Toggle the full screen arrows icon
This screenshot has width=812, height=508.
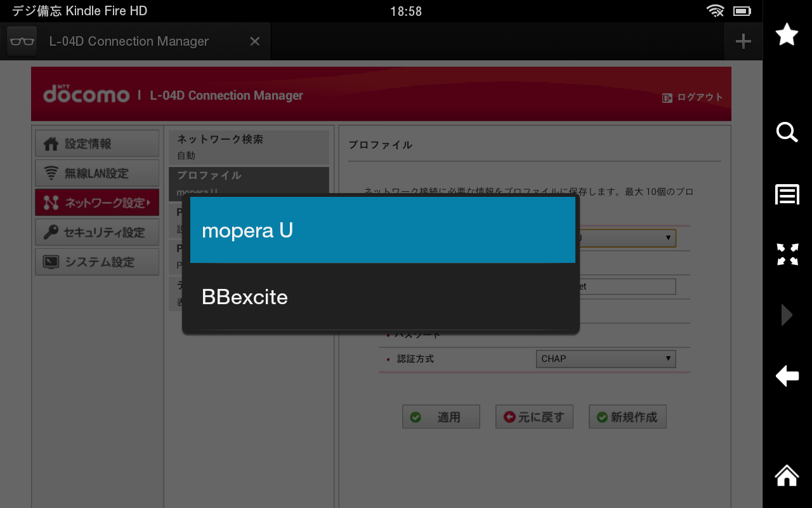pyautogui.click(x=787, y=254)
